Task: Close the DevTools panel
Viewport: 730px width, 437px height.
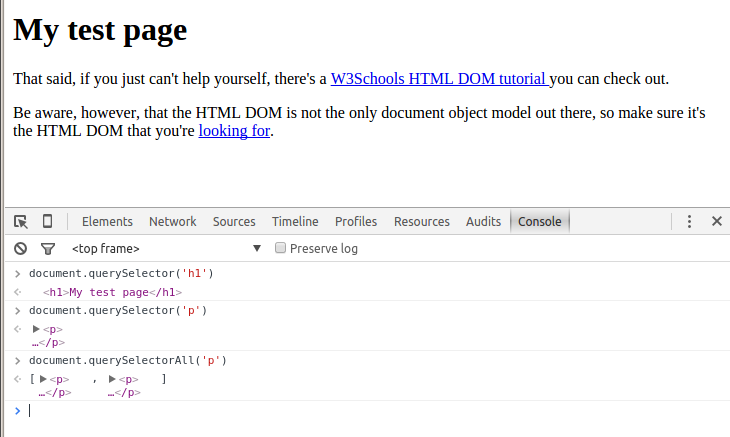Action: 716,221
